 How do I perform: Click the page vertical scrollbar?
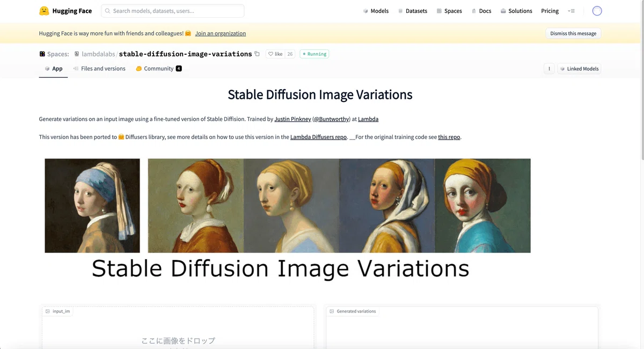641,81
